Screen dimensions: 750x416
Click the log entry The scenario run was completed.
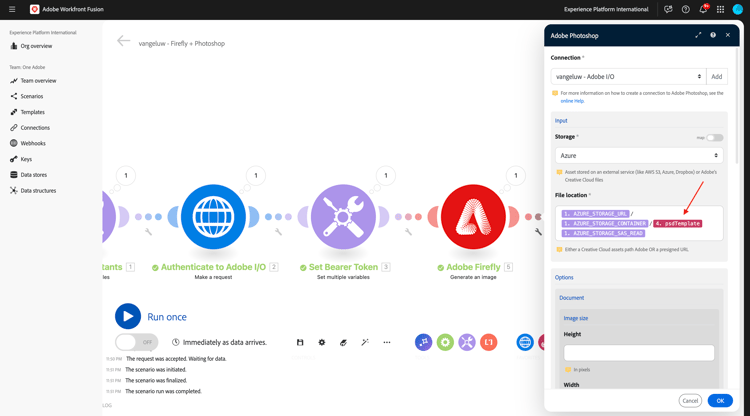point(164,391)
